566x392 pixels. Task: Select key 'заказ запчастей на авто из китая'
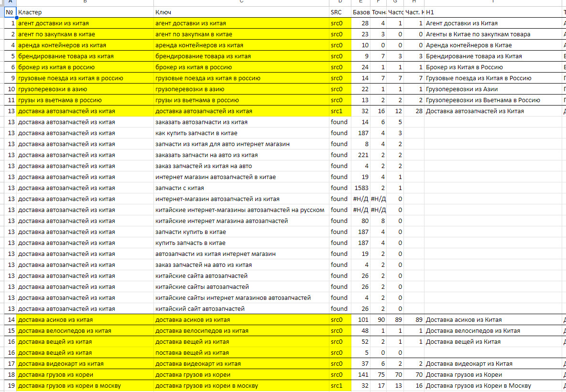pos(241,265)
